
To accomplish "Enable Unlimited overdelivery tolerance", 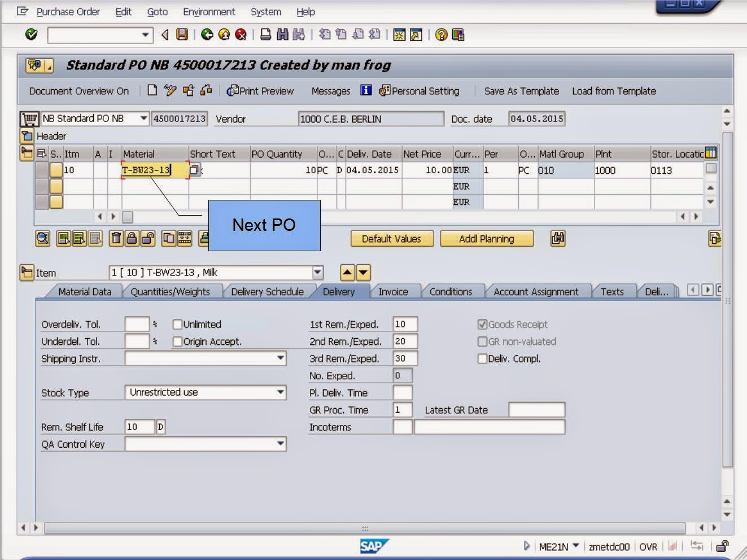I will (177, 324).
